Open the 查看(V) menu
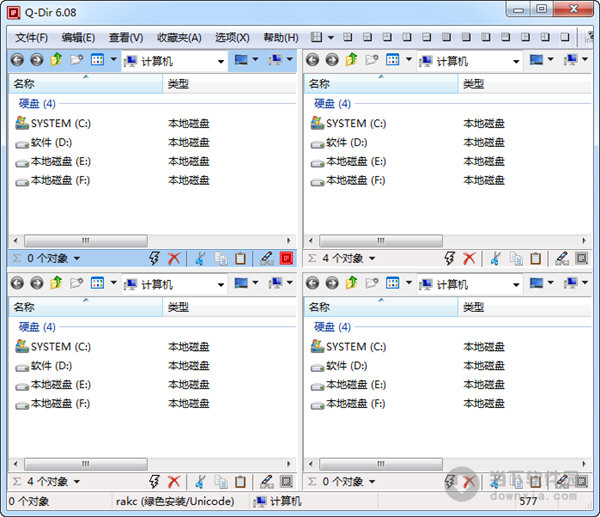Viewport: 600px width, 517px height. [x=126, y=38]
